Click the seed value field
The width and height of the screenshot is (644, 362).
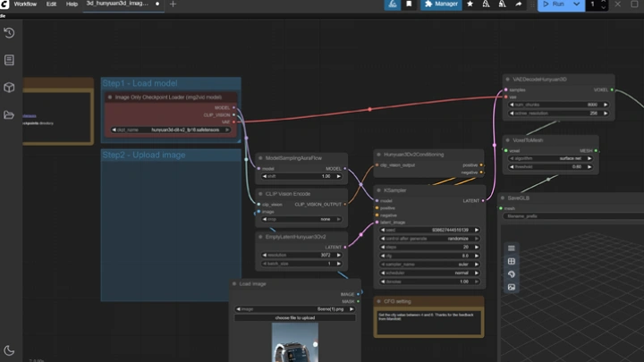(429, 230)
